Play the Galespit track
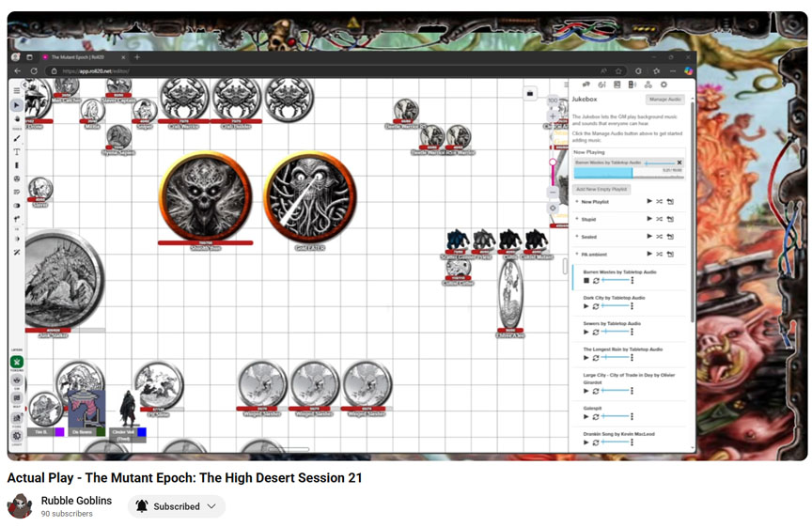This screenshot has width=812, height=527. tap(586, 417)
